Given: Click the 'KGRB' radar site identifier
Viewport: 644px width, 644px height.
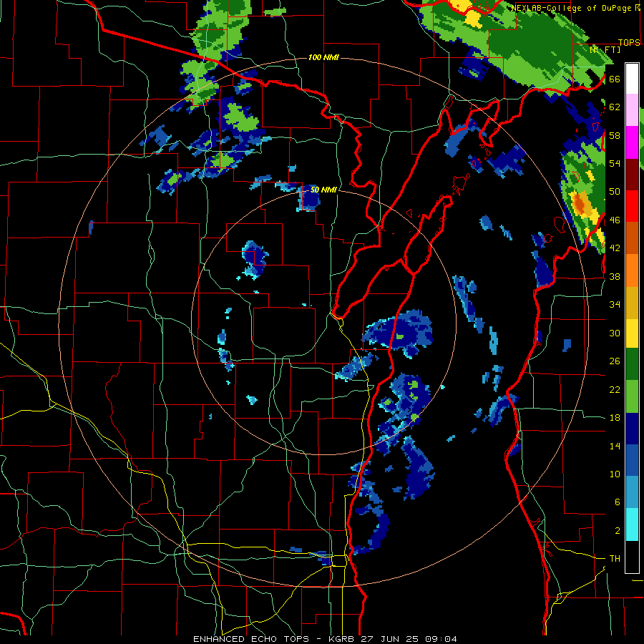Looking at the screenshot, I should 343,639.
